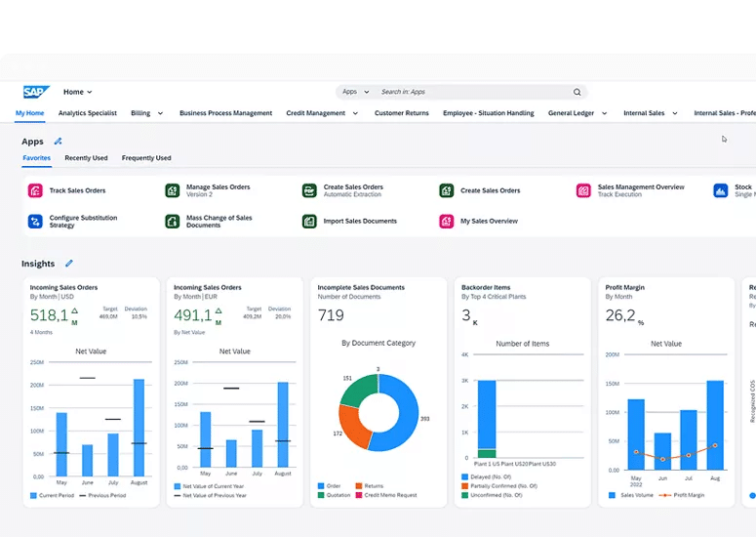Edit Apps section with pencil icon
The width and height of the screenshot is (756, 537).
[58, 142]
